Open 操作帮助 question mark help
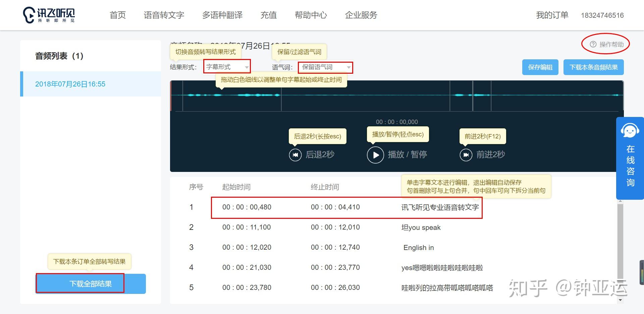This screenshot has width=644, height=314. click(593, 44)
